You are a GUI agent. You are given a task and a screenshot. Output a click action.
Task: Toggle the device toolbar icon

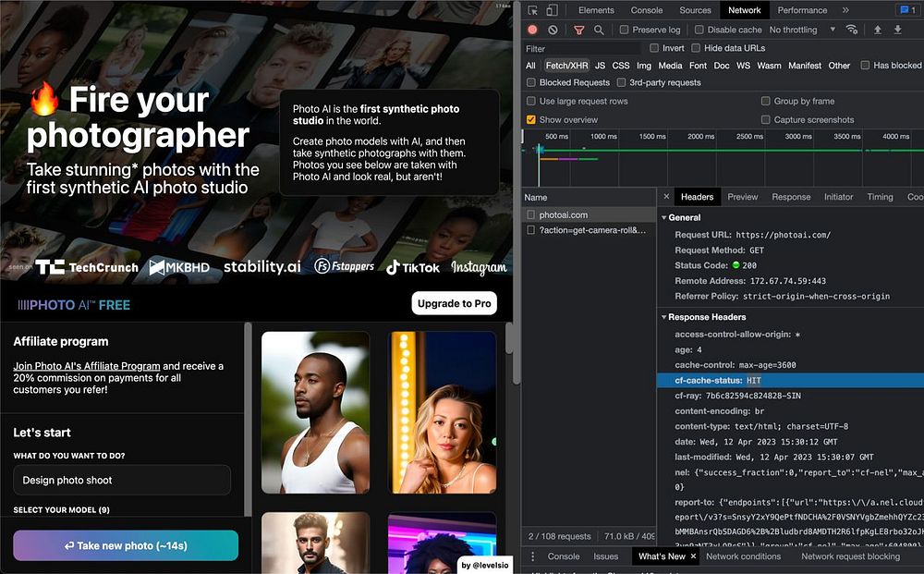[552, 10]
